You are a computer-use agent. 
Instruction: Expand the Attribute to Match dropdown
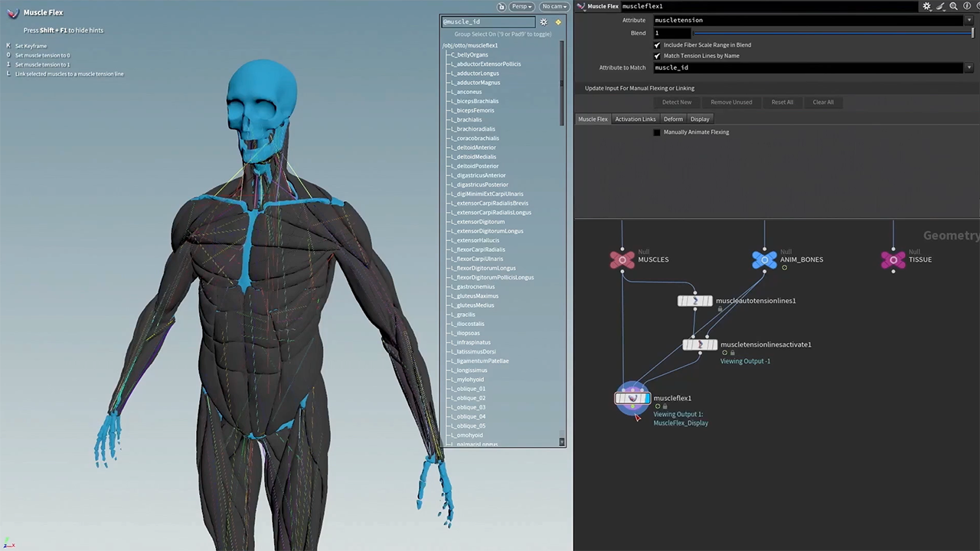969,68
